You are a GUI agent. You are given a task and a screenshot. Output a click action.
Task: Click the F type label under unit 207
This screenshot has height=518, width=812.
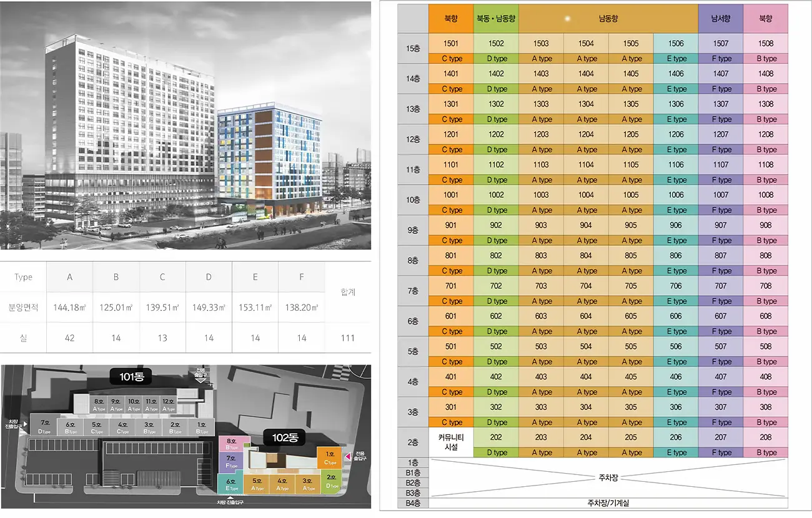[x=721, y=452]
